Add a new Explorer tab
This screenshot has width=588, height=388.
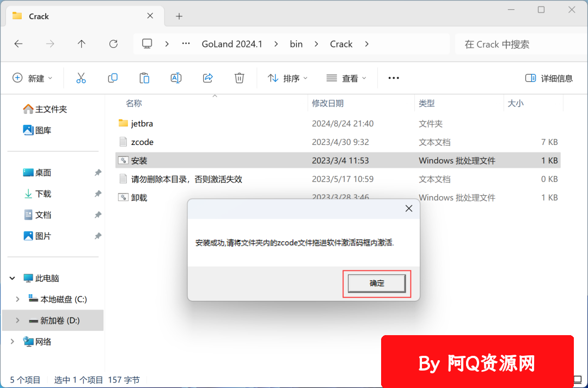click(179, 16)
